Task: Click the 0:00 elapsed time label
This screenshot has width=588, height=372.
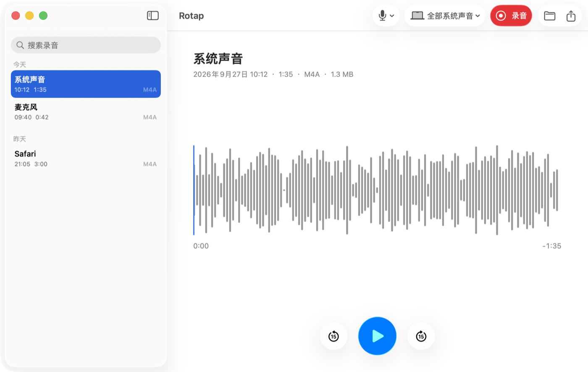Action: [201, 246]
